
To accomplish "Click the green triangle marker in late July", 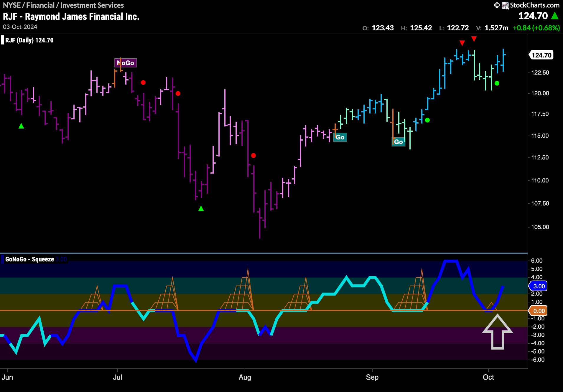I will [x=201, y=208].
